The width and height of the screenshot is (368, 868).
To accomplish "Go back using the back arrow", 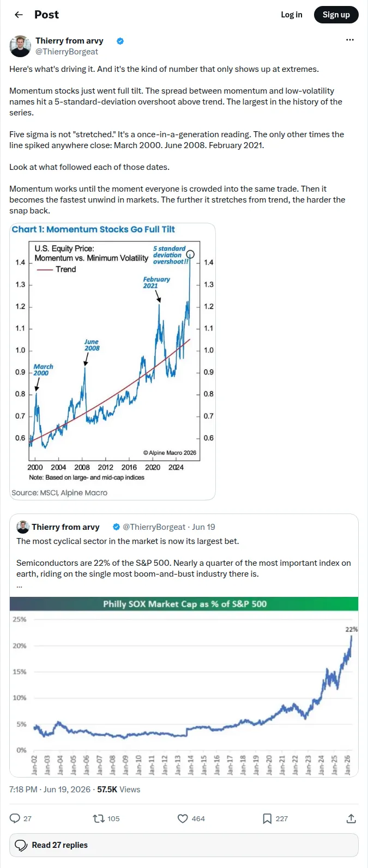I will pos(19,15).
